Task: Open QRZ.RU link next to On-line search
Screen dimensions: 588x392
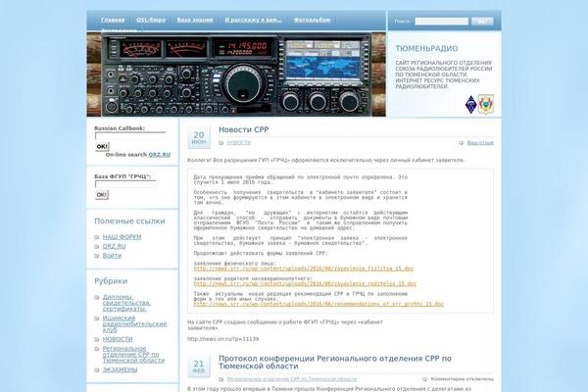Action: point(160,155)
